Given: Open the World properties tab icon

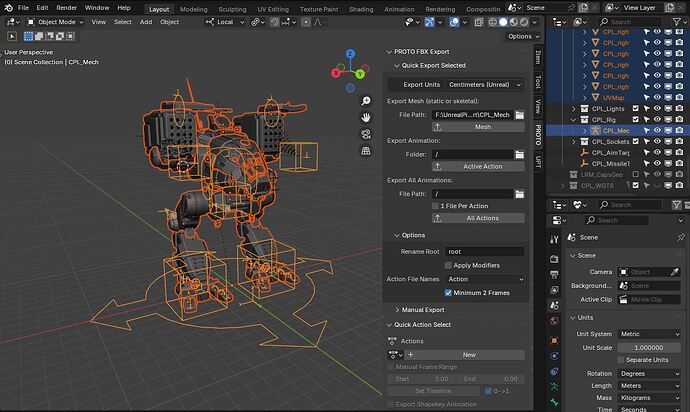Looking at the screenshot, I should (x=554, y=320).
